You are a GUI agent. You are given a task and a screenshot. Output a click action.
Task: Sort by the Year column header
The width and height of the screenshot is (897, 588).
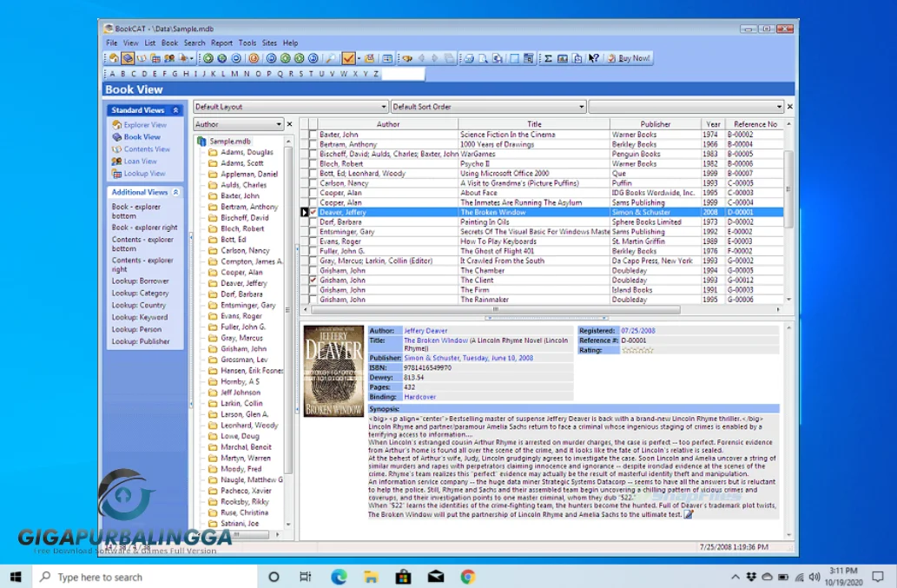pos(713,124)
